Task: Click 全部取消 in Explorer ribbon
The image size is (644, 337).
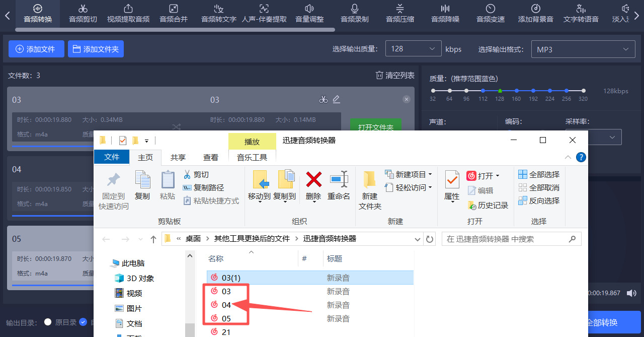Action: [539, 188]
